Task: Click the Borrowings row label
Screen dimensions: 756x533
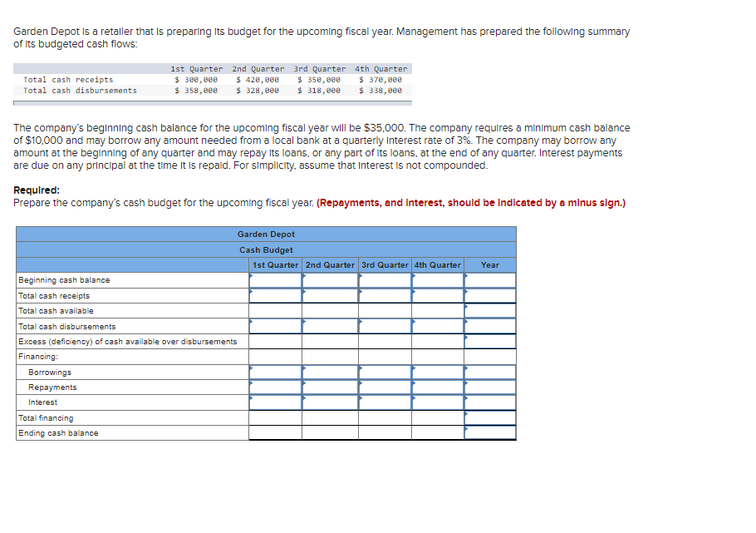Action: 50,373
